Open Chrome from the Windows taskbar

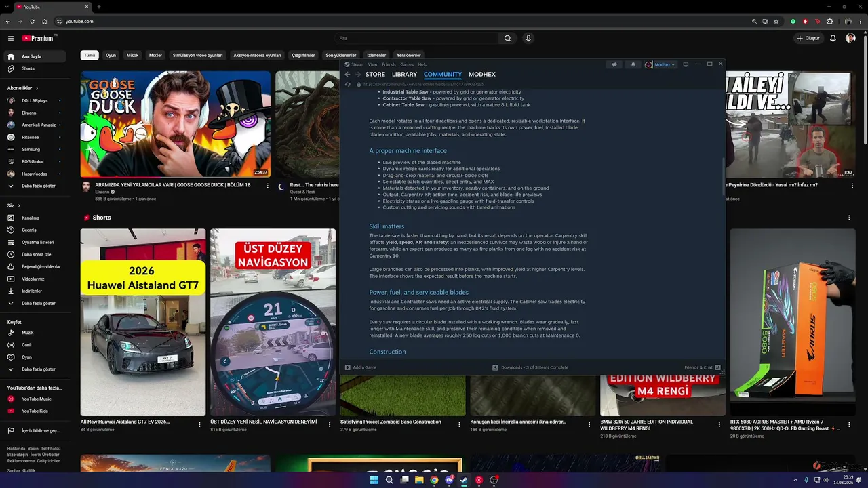point(434,480)
